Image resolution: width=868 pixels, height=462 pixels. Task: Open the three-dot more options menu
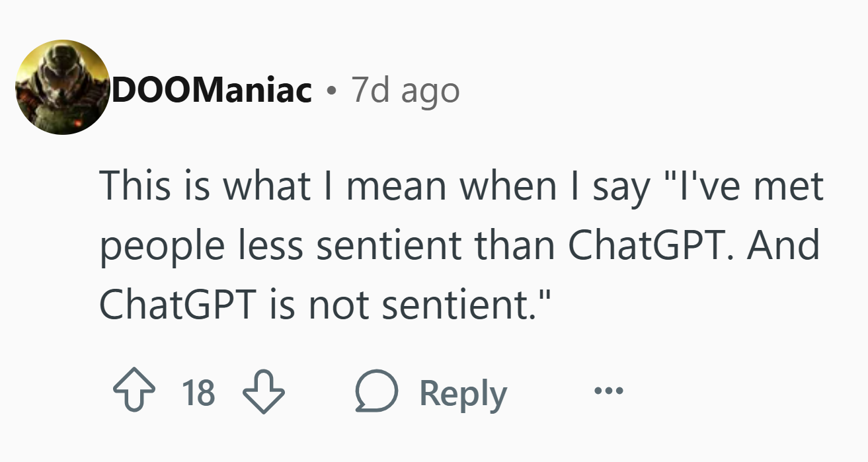(608, 392)
